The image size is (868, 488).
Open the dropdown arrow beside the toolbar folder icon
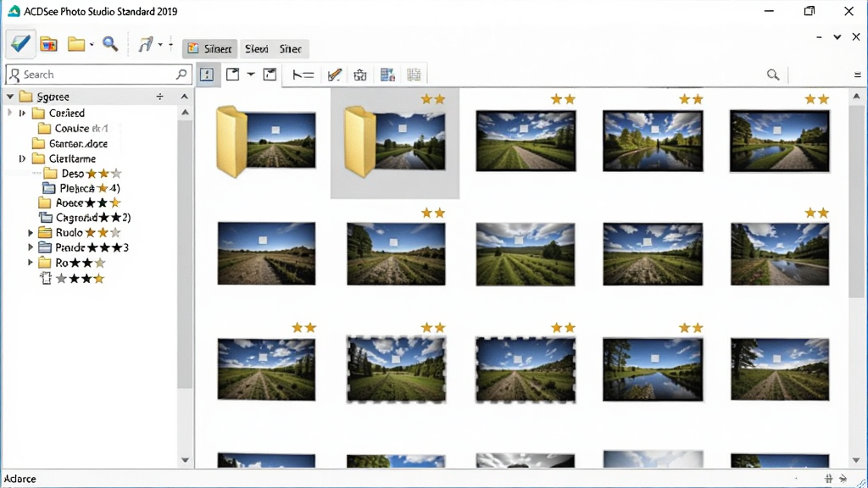pyautogui.click(x=92, y=44)
